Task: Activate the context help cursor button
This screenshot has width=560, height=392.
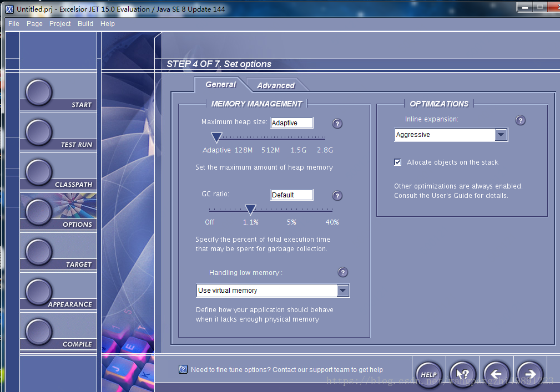Action: click(462, 374)
